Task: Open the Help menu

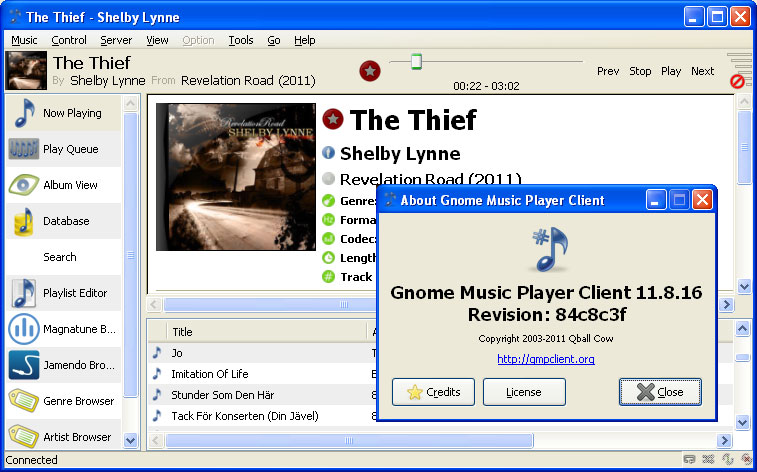Action: click(x=305, y=40)
